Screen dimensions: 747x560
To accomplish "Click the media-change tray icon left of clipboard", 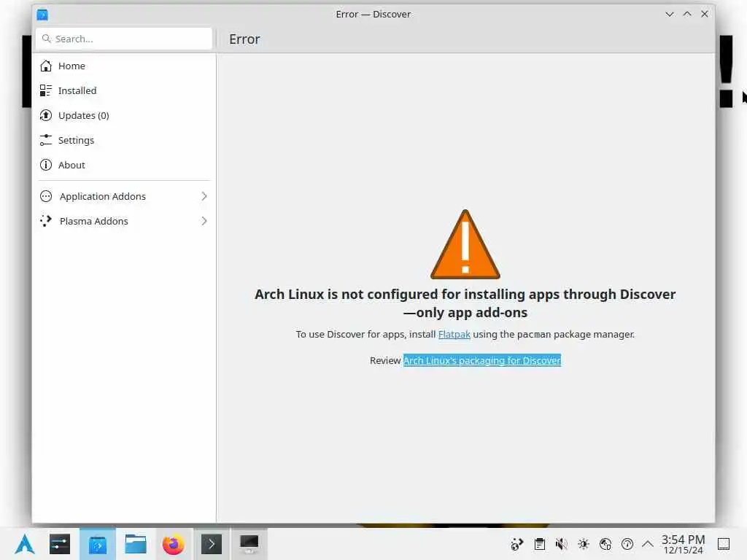I will (517, 544).
